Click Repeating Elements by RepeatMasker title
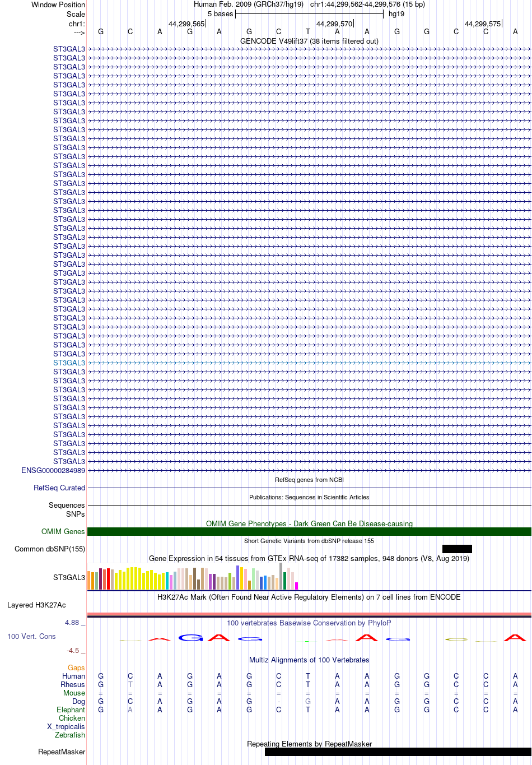Screen dimensions: 532x765 (x=309, y=744)
